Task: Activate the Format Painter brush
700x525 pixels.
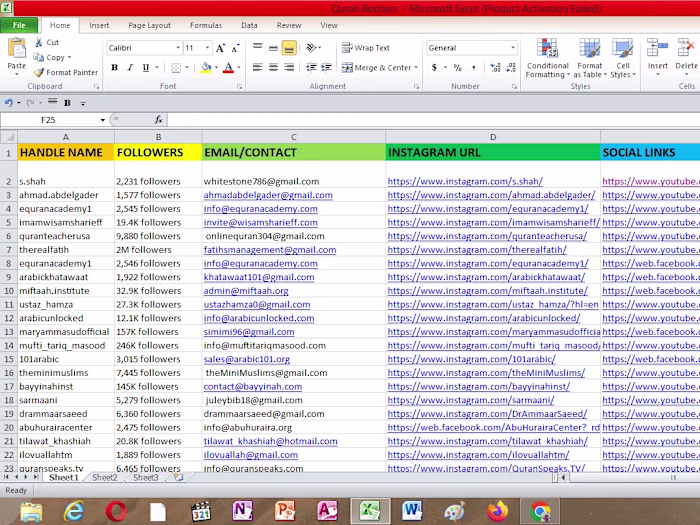Action: 39,72
